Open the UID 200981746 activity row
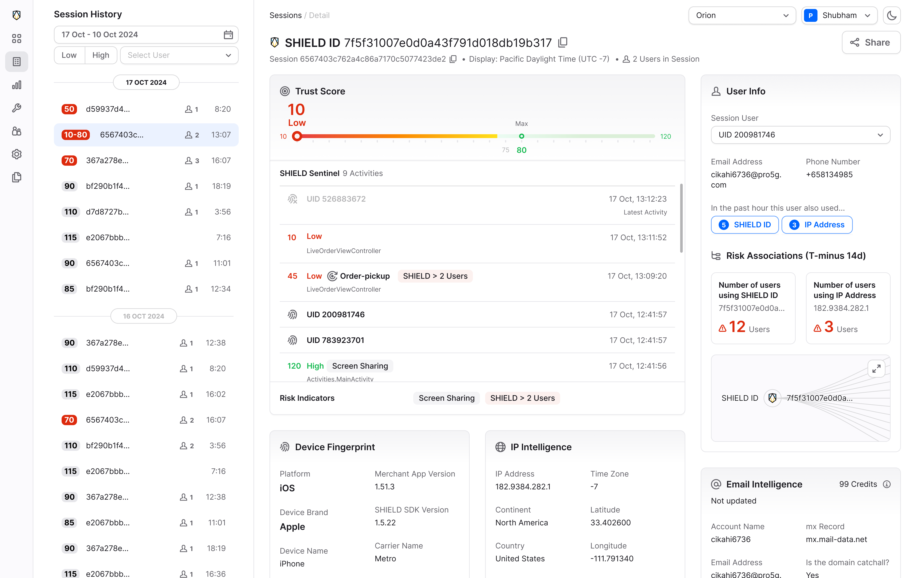This screenshot has width=924, height=578. pos(477,315)
